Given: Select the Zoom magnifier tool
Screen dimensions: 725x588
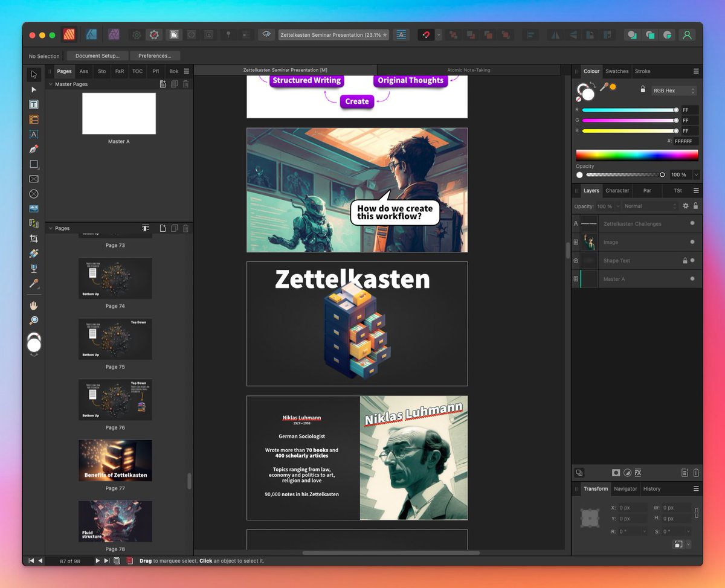Looking at the screenshot, I should coord(34,321).
